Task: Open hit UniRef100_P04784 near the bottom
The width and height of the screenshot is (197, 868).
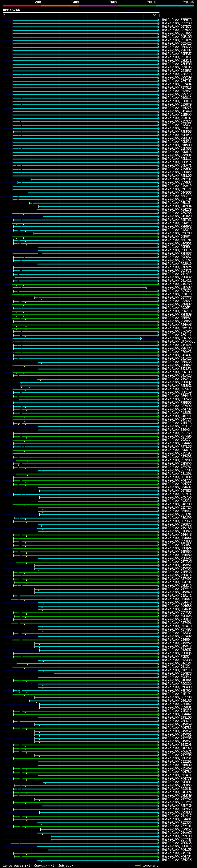Action: tap(177, 856)
